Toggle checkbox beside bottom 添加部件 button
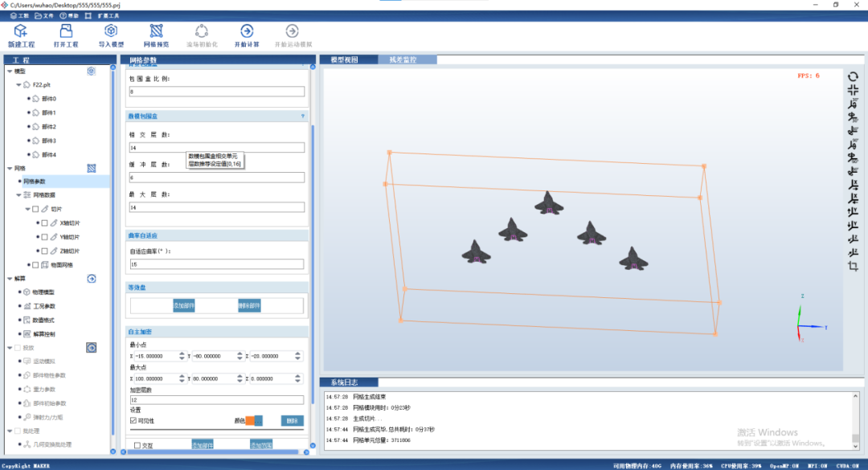This screenshot has width=868, height=470. point(137,445)
